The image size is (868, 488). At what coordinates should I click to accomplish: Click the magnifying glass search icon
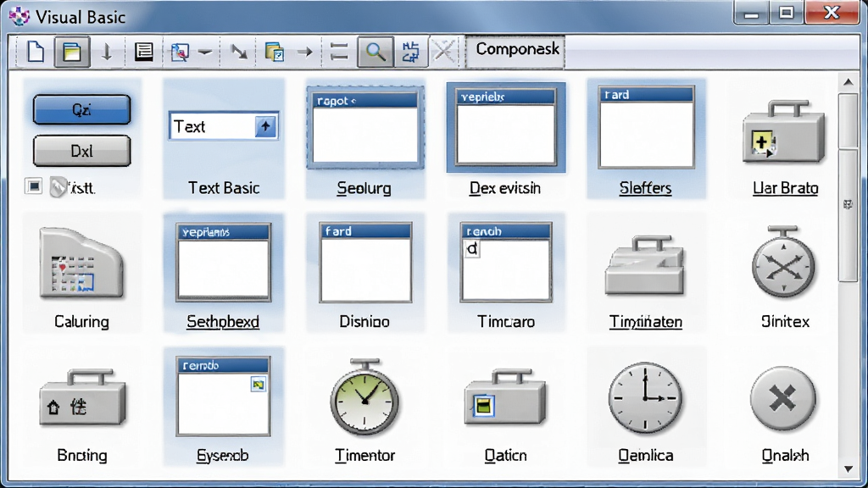click(x=376, y=52)
